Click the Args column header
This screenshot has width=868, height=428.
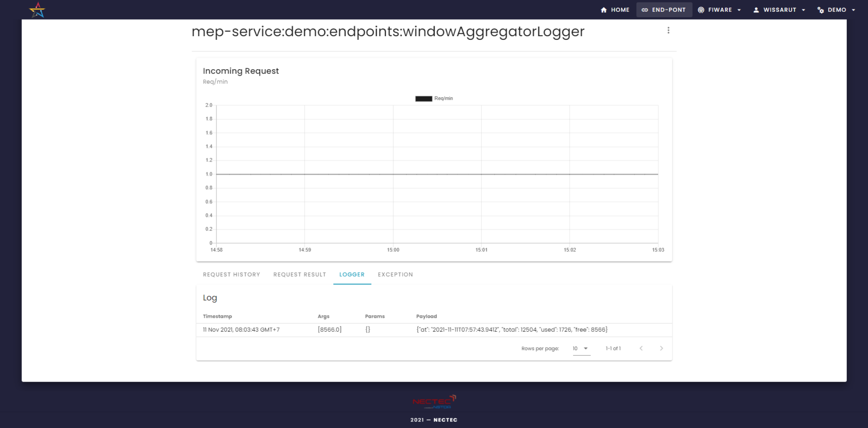tap(324, 317)
